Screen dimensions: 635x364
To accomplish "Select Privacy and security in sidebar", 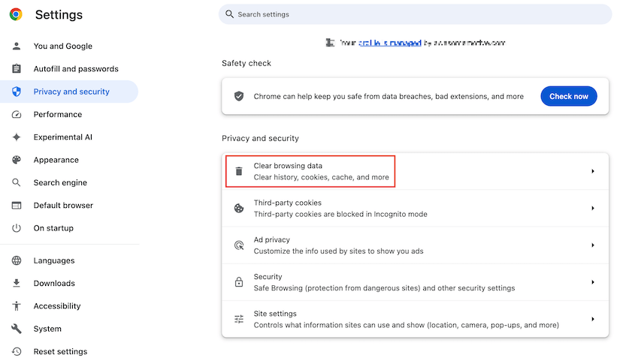I will [69, 92].
